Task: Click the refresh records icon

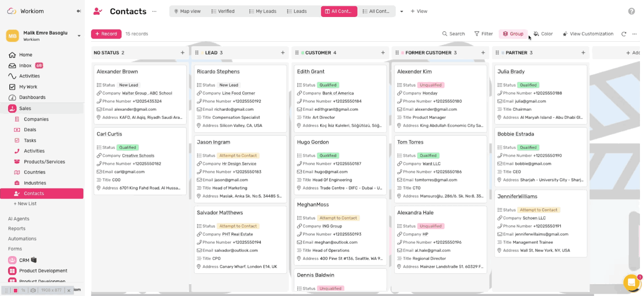Action: [x=624, y=34]
